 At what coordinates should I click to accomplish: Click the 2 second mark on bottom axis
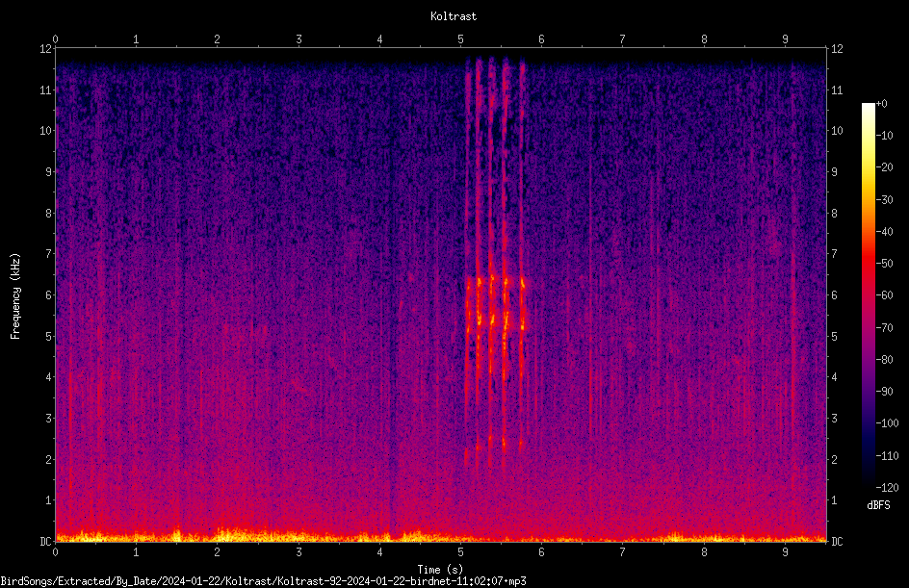tap(217, 552)
